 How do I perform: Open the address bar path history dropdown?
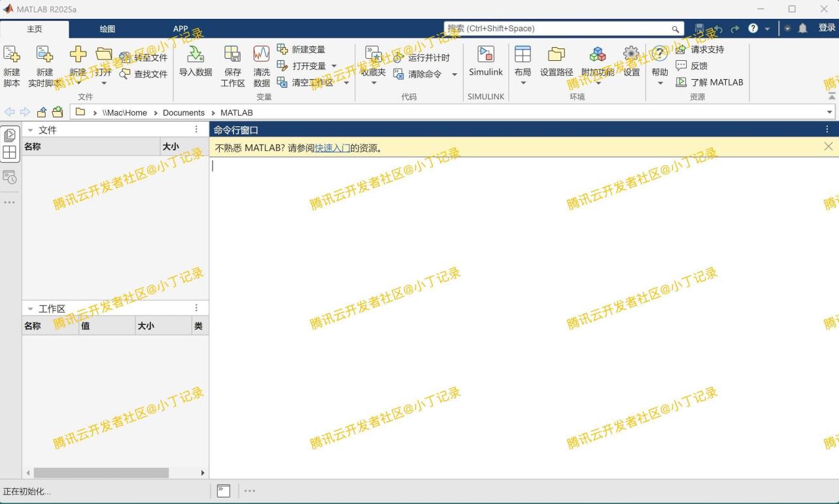pos(830,112)
